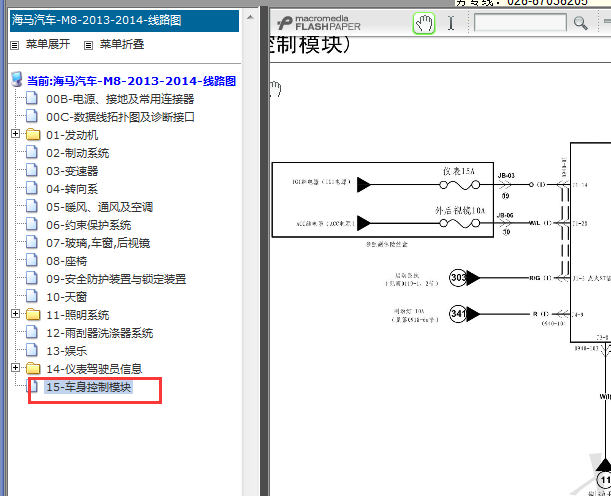Select the 01-发动机 folder label
Screen dimensions: 611x496
pos(72,135)
